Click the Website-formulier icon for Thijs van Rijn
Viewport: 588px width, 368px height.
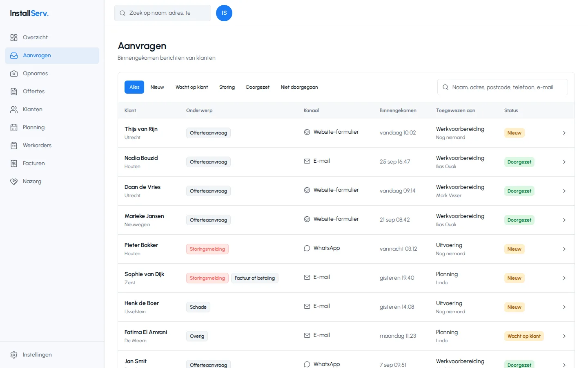point(307,132)
